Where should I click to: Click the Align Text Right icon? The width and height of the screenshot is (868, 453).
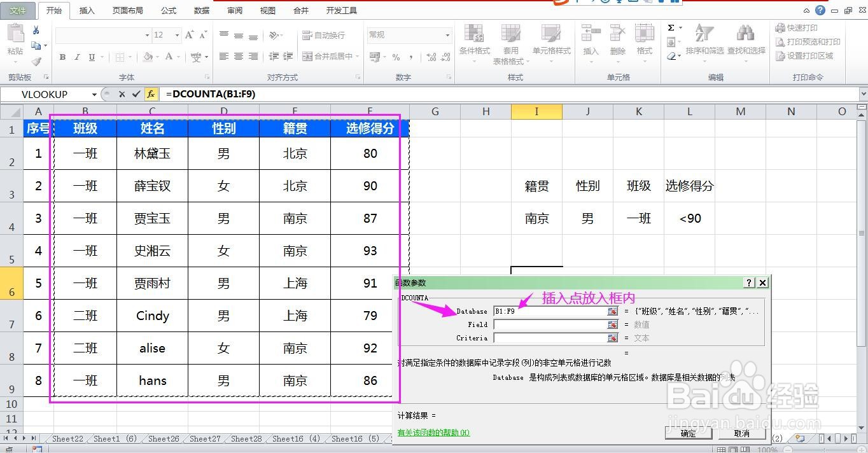tap(253, 57)
